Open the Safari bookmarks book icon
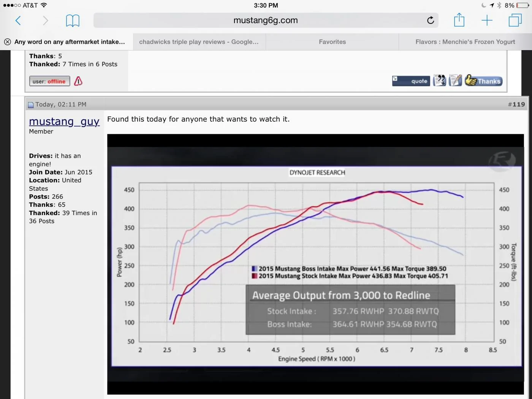 [73, 21]
